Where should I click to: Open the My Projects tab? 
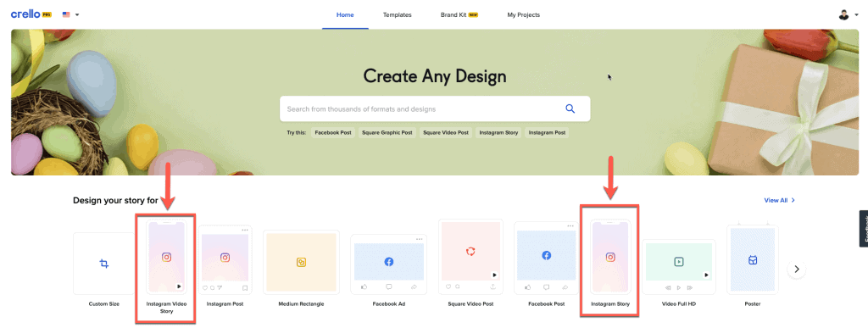[x=523, y=15]
